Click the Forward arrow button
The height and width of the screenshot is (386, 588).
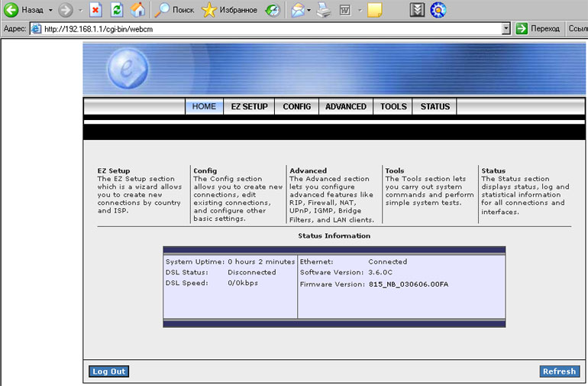[x=66, y=10]
